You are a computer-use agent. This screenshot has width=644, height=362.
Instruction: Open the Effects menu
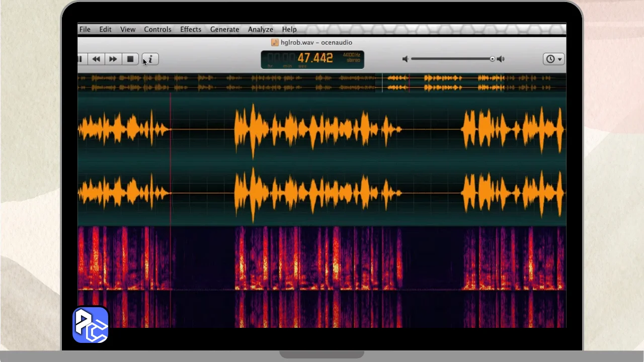[x=191, y=29]
